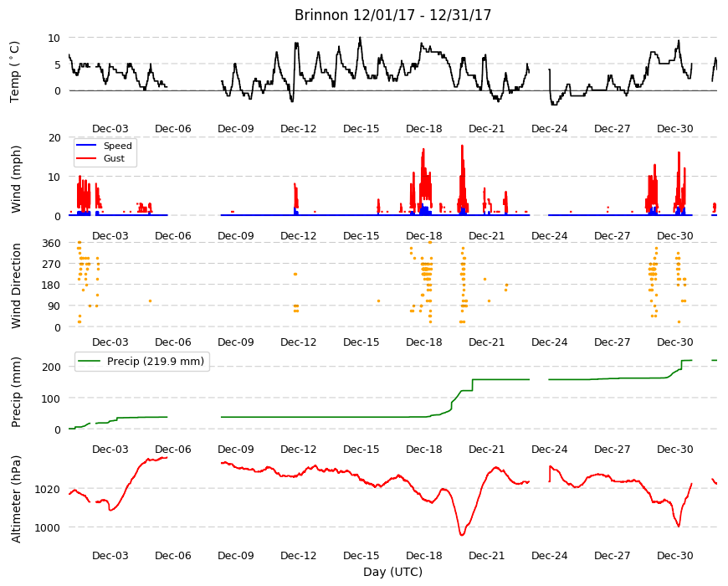Click the red Gust legend line
The image size is (728, 586).
click(85, 158)
